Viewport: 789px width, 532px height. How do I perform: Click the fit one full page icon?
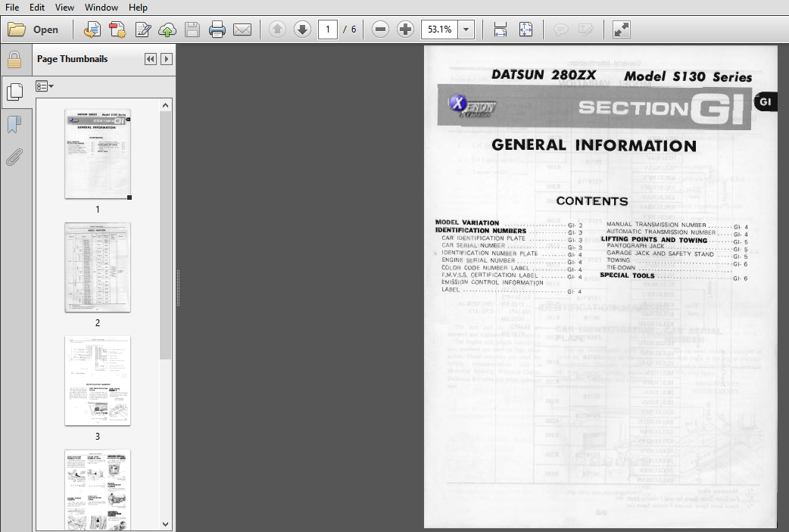coord(525,30)
